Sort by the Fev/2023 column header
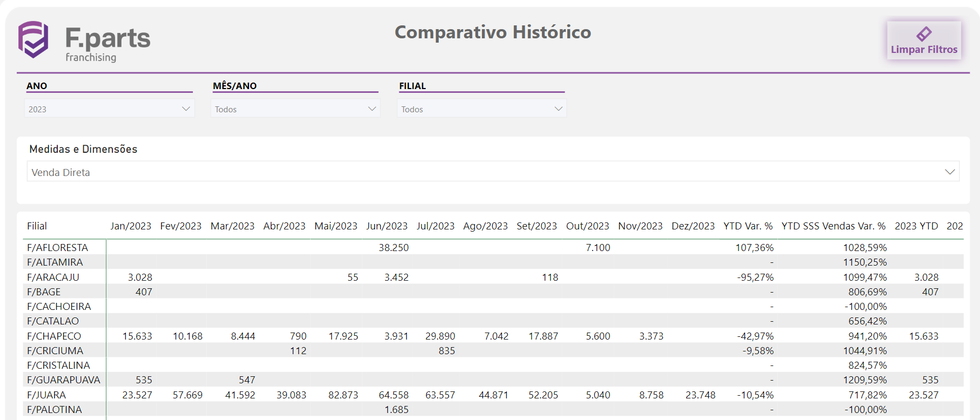The height and width of the screenshot is (420, 980). pyautogui.click(x=180, y=226)
